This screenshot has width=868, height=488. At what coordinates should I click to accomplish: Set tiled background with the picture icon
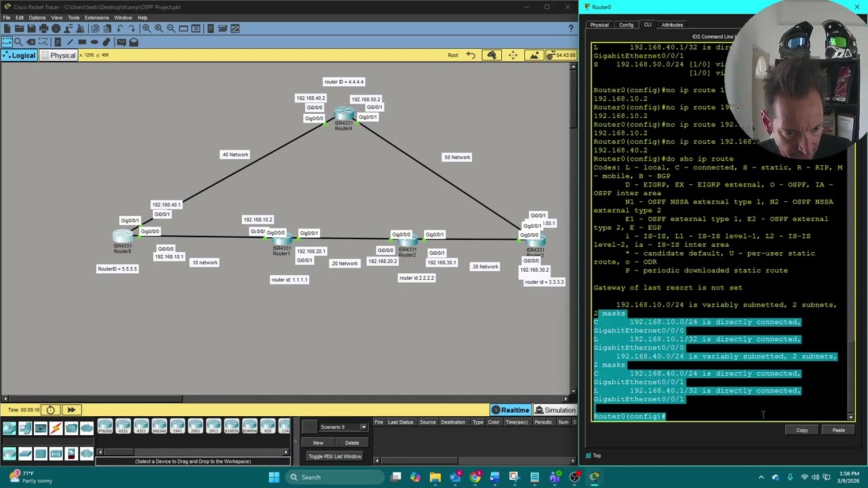[x=534, y=55]
